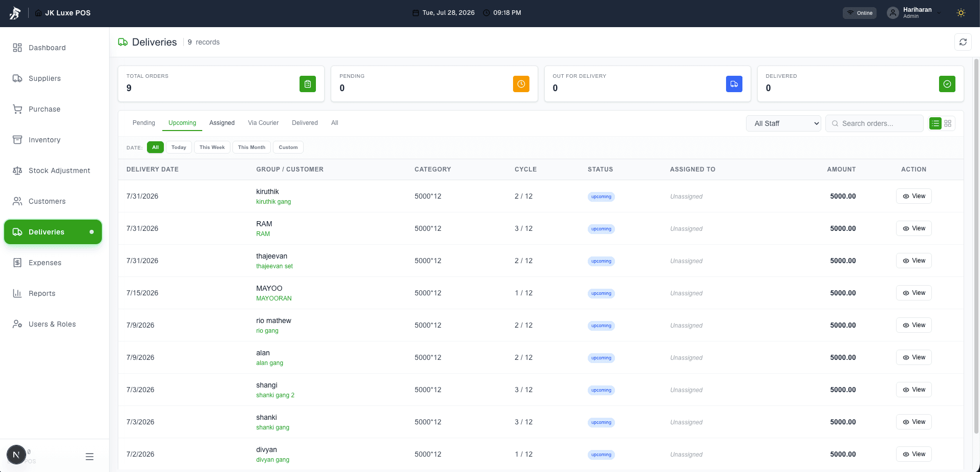Open Suppliers from the sidebar
Image resolution: width=980 pixels, height=472 pixels.
[53, 78]
